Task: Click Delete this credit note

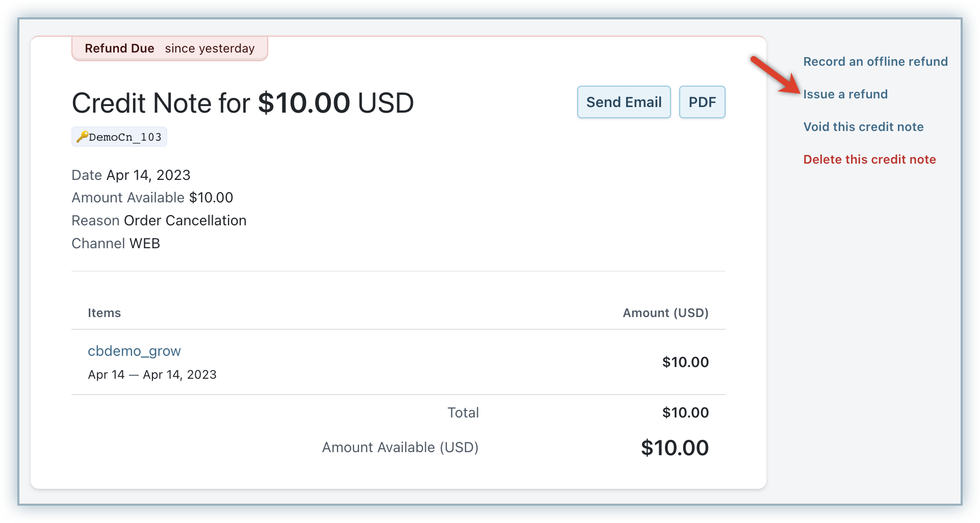Action: click(x=869, y=160)
